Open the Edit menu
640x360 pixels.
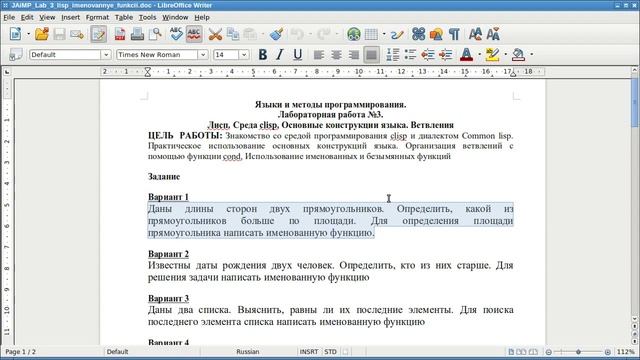click(27, 17)
